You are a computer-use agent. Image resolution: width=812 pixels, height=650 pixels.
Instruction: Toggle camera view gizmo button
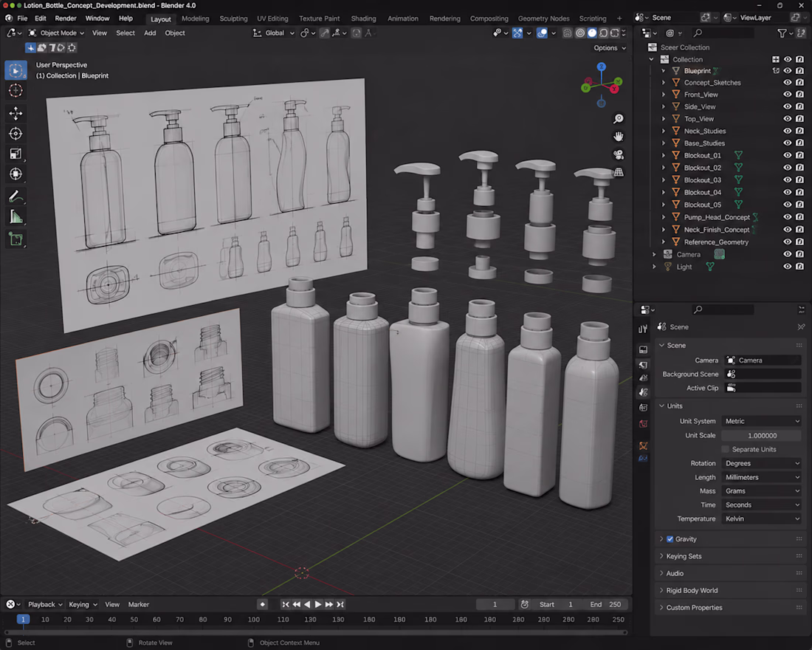tap(619, 154)
